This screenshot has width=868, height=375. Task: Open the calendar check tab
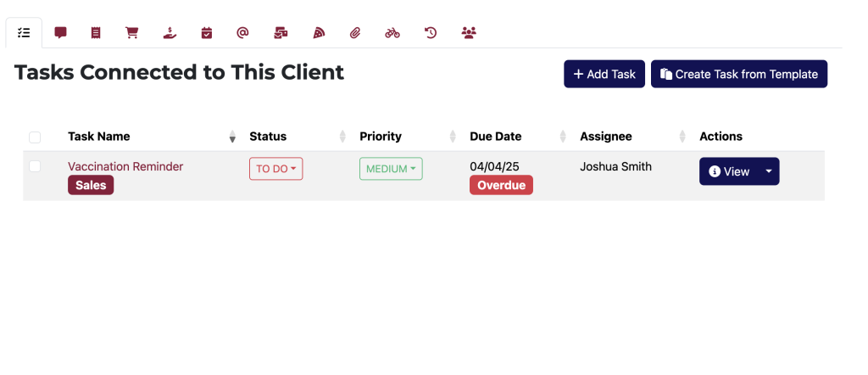[206, 33]
